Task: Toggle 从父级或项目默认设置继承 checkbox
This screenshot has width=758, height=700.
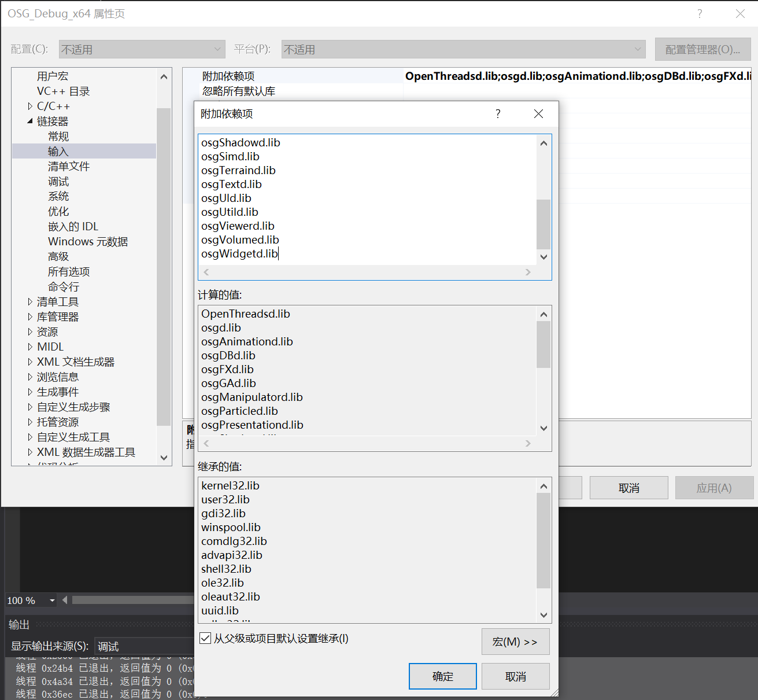Action: (x=205, y=638)
